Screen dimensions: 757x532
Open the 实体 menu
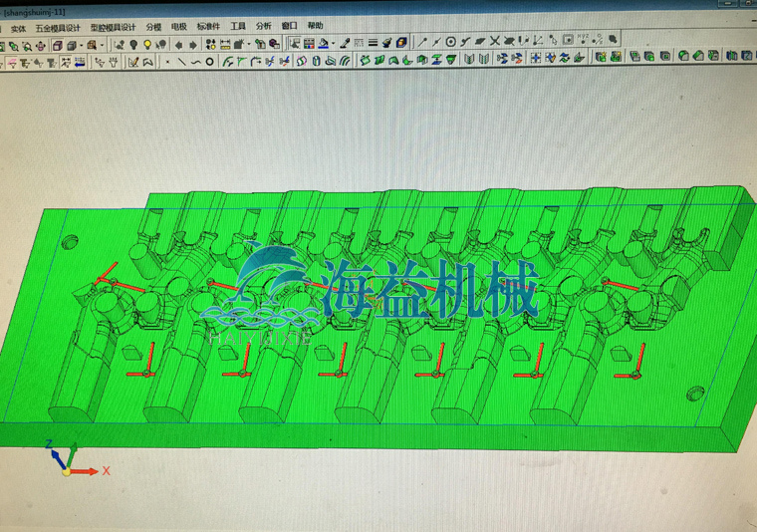(18, 29)
